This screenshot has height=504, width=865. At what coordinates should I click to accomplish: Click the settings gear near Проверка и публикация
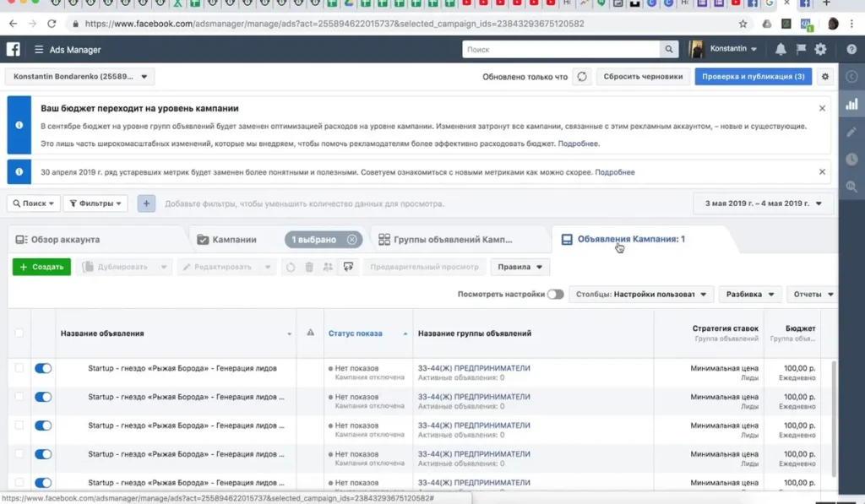[x=824, y=76]
